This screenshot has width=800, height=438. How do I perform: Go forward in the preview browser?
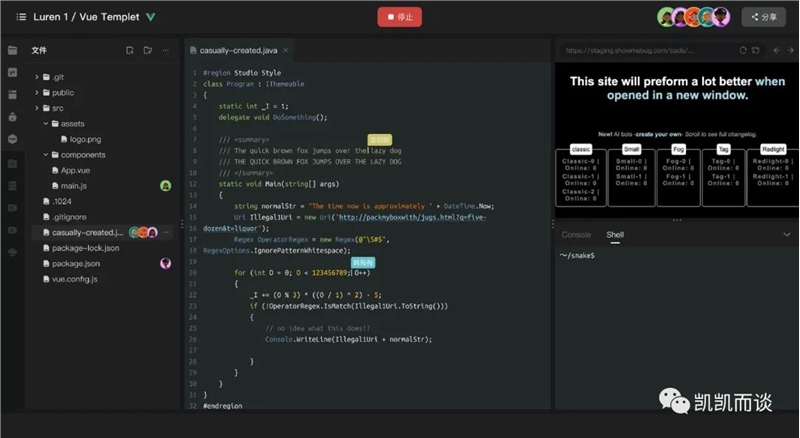pos(790,50)
